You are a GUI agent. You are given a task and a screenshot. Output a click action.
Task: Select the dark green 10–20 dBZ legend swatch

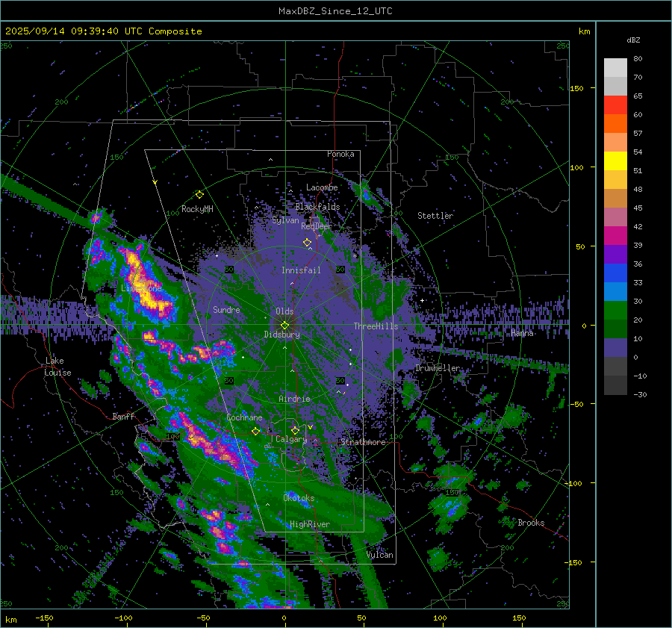615,329
